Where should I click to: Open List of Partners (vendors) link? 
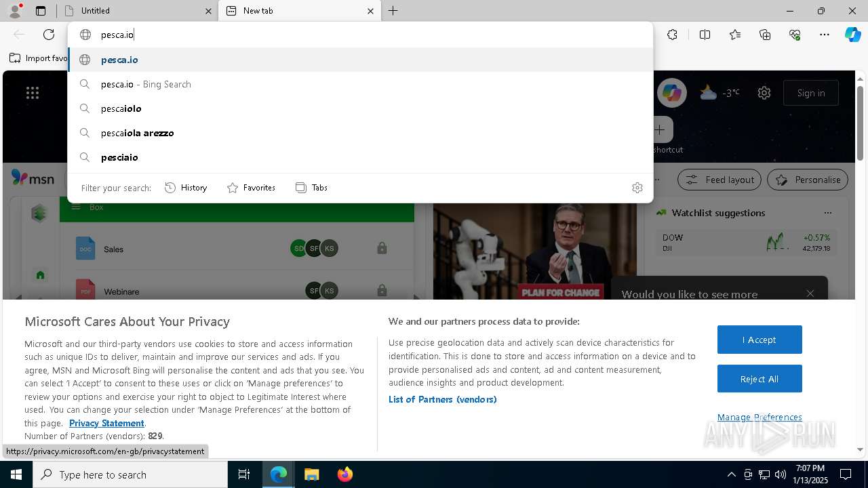coord(443,399)
